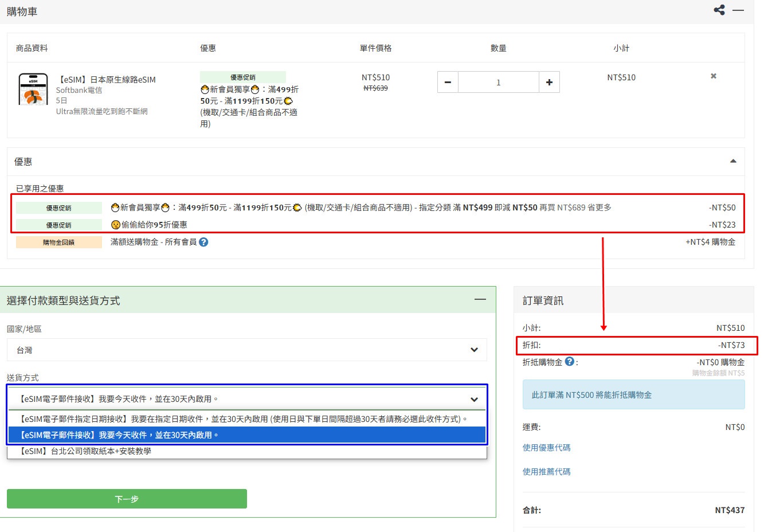The width and height of the screenshot is (764, 532).
Task: Click the eSIM product thumbnail image
Action: (33, 89)
